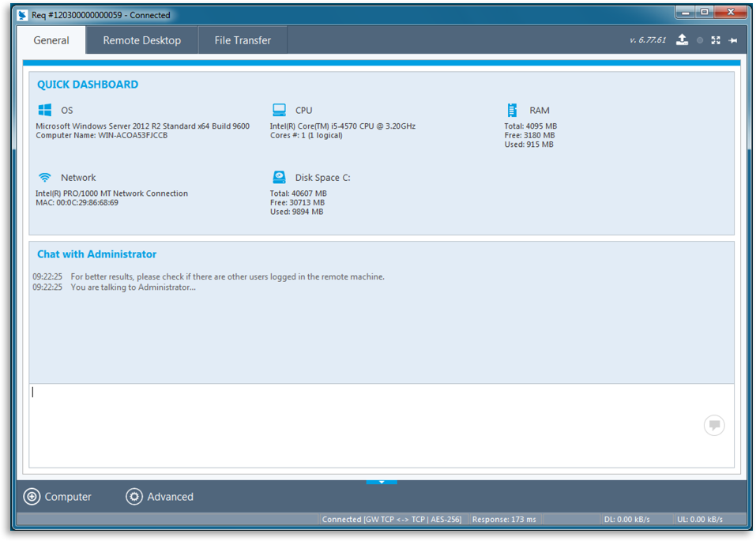Open the file upload icon in the toolbar

pos(682,39)
